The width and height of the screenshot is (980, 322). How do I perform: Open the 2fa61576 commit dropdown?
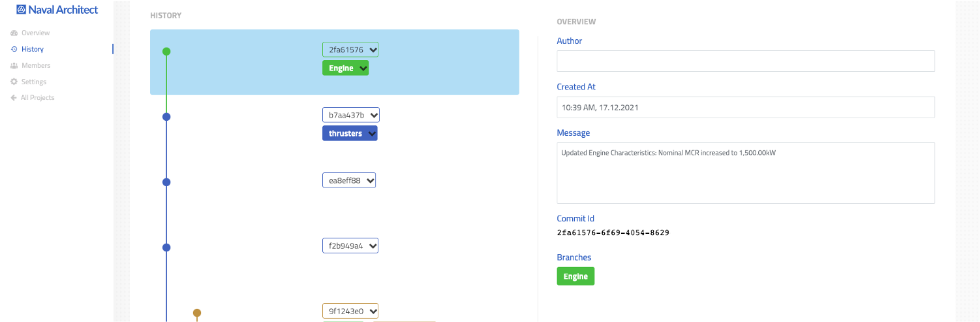click(x=350, y=50)
